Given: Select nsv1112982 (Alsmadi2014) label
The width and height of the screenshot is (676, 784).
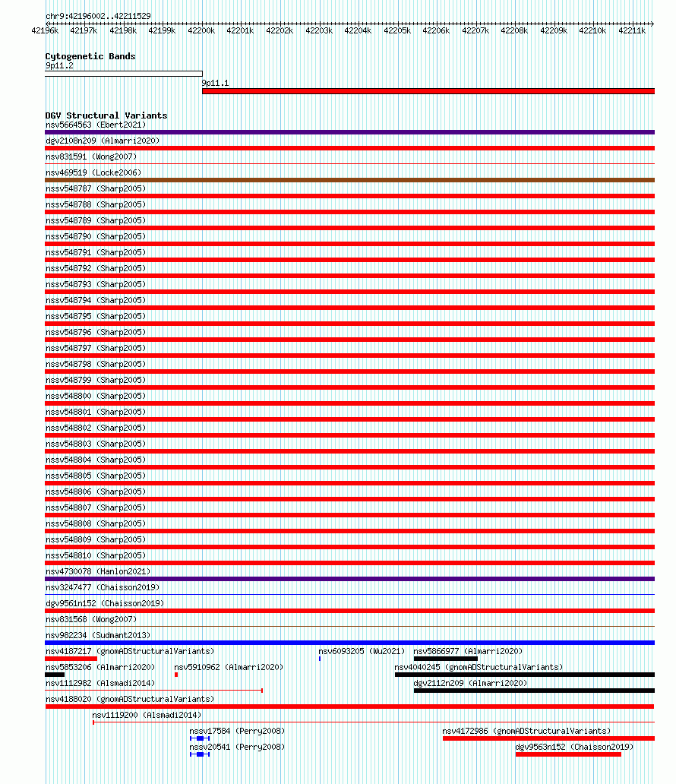Looking at the screenshot, I should pyautogui.click(x=100, y=685).
